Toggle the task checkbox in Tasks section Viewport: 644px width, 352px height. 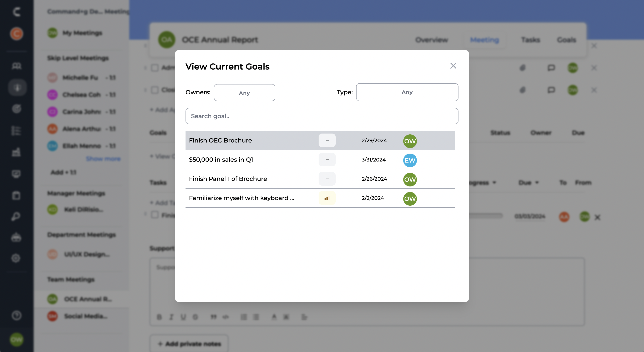click(155, 215)
